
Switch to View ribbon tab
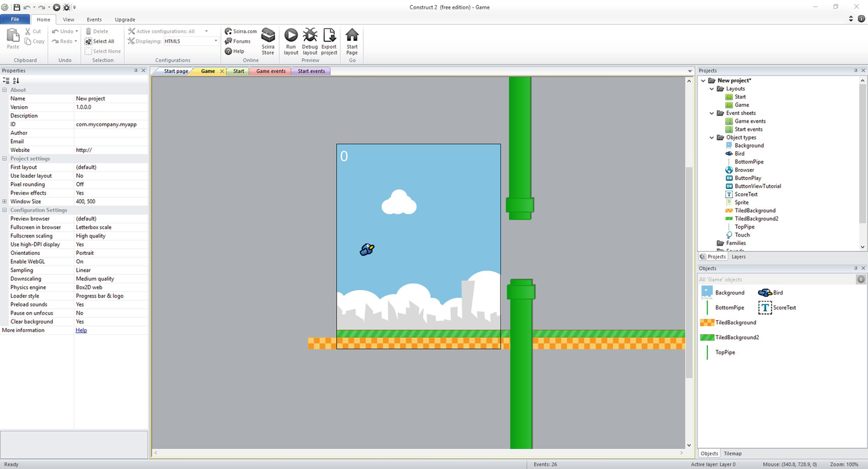click(68, 19)
